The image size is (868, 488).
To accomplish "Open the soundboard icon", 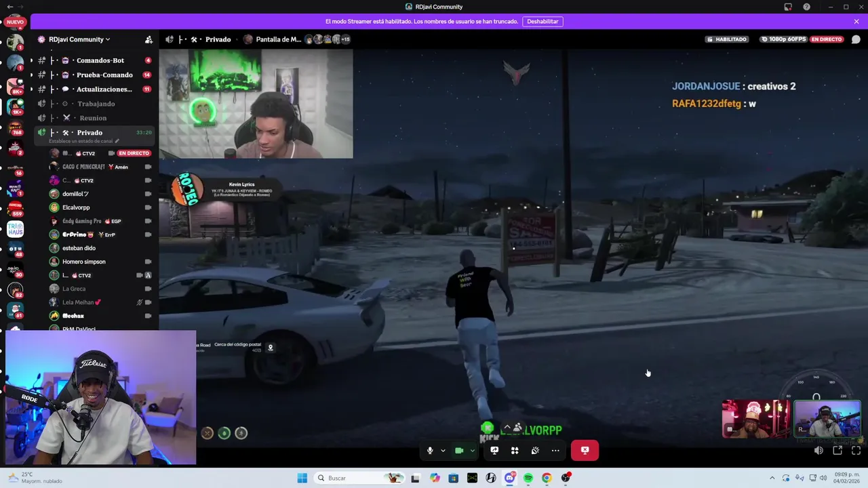I will [535, 451].
